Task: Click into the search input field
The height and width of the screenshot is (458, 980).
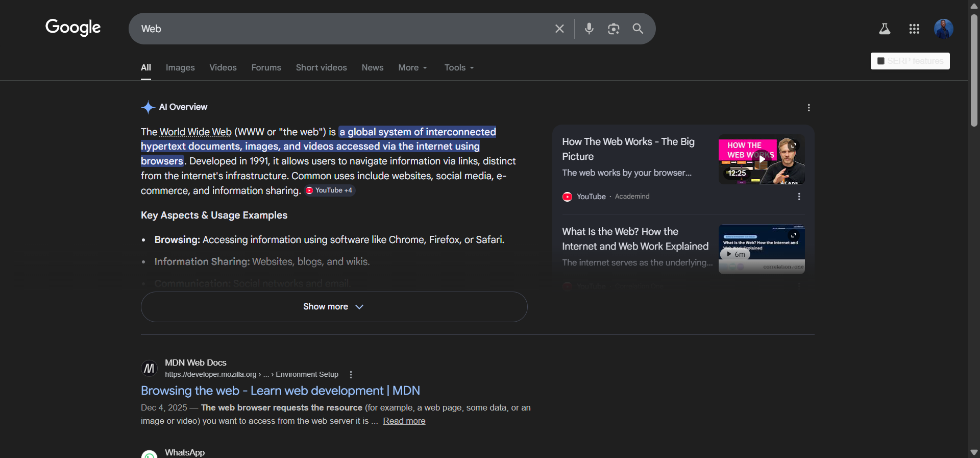Action: click(342, 29)
